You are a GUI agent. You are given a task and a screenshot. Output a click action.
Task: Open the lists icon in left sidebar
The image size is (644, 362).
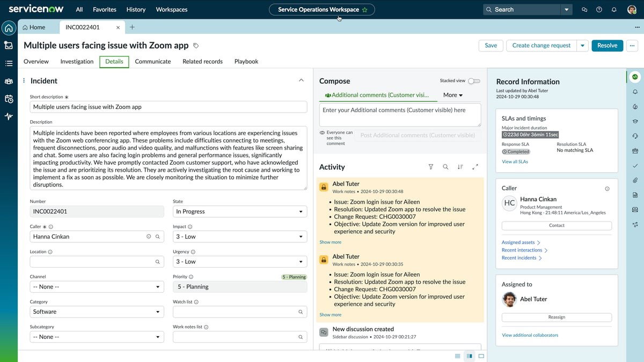point(8,63)
